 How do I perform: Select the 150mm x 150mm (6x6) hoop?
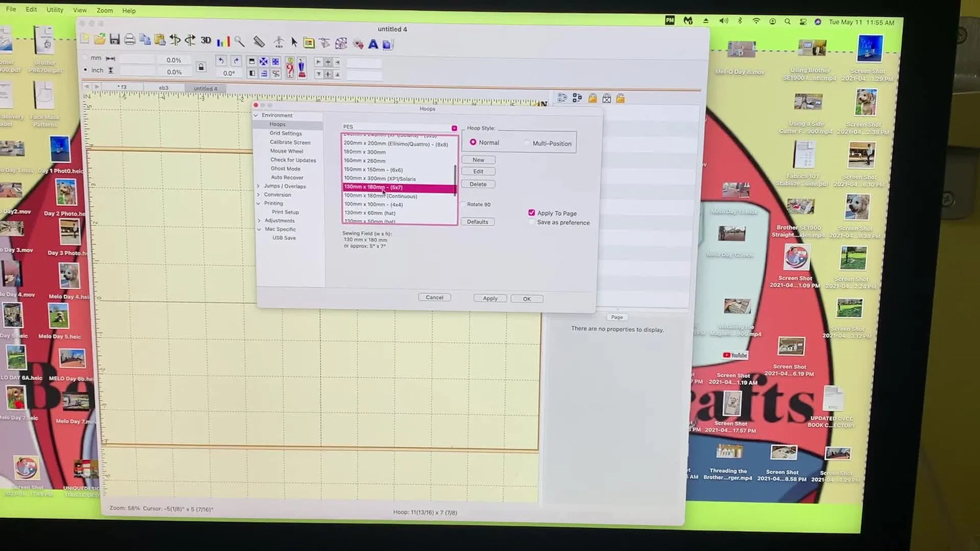click(373, 170)
